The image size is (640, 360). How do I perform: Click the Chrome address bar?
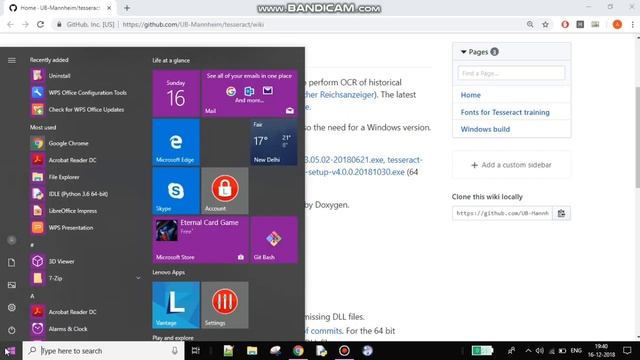[286, 24]
